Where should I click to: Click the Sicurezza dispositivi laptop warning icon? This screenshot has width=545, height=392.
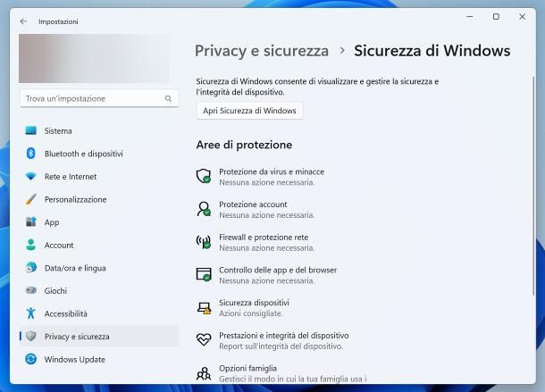204,308
